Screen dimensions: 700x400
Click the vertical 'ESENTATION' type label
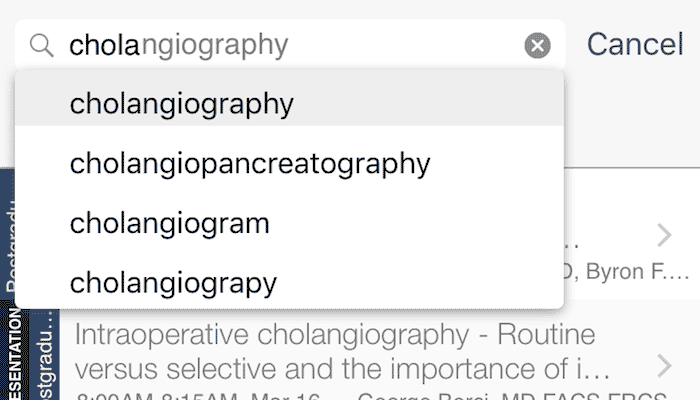coord(14,353)
